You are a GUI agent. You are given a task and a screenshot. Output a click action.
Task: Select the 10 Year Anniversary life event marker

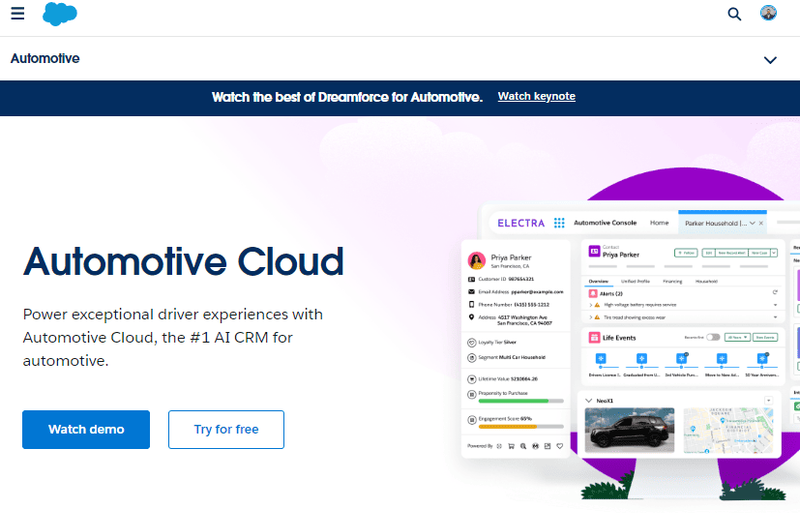coord(762,359)
